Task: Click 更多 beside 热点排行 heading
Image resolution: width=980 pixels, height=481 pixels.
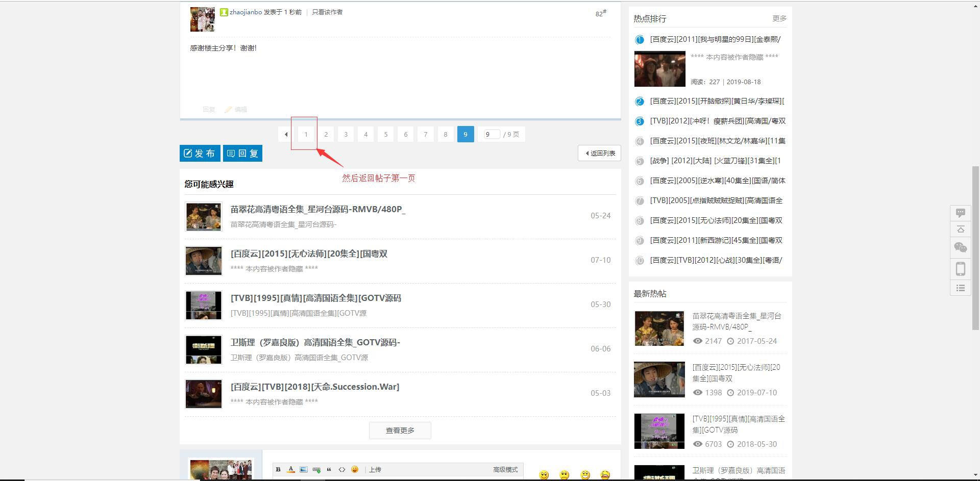Action: (x=779, y=18)
